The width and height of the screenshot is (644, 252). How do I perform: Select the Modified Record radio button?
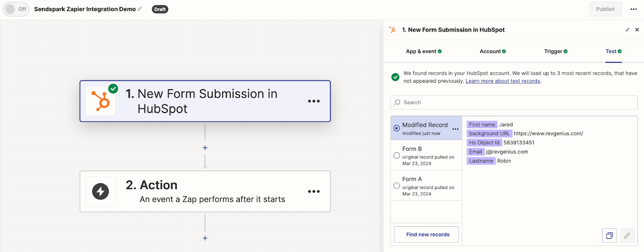[x=396, y=128]
